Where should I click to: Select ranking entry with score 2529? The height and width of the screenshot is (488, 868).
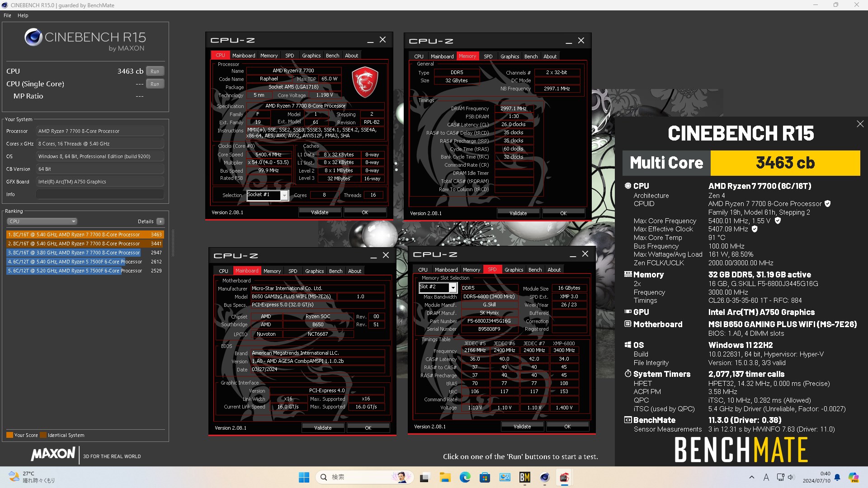(x=85, y=271)
